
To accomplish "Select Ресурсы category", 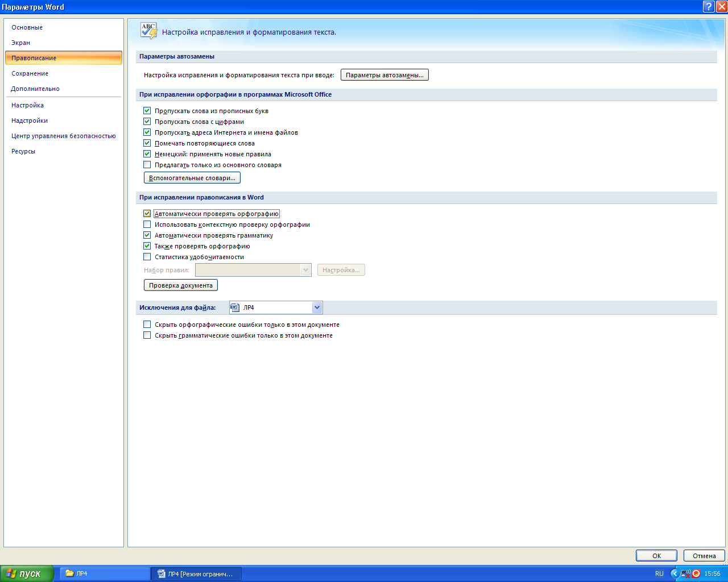I will [63, 151].
